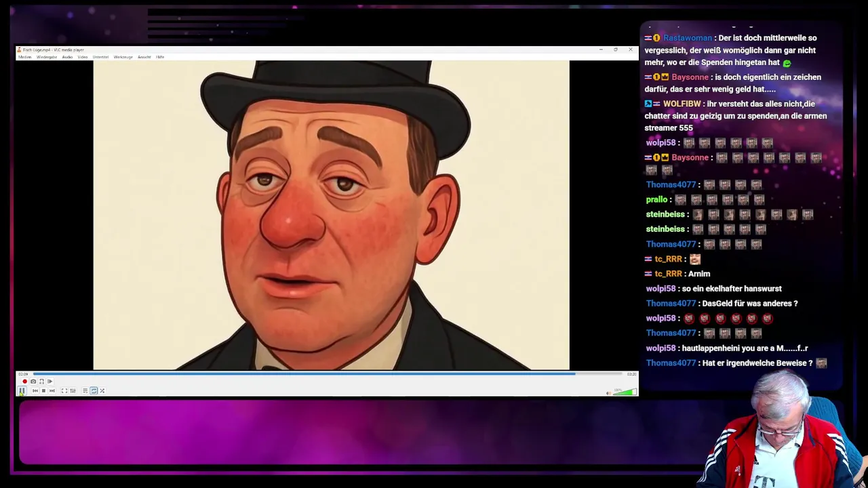Viewport: 868px width, 488px height.
Task: Show the VLC playlist
Action: coord(85,390)
